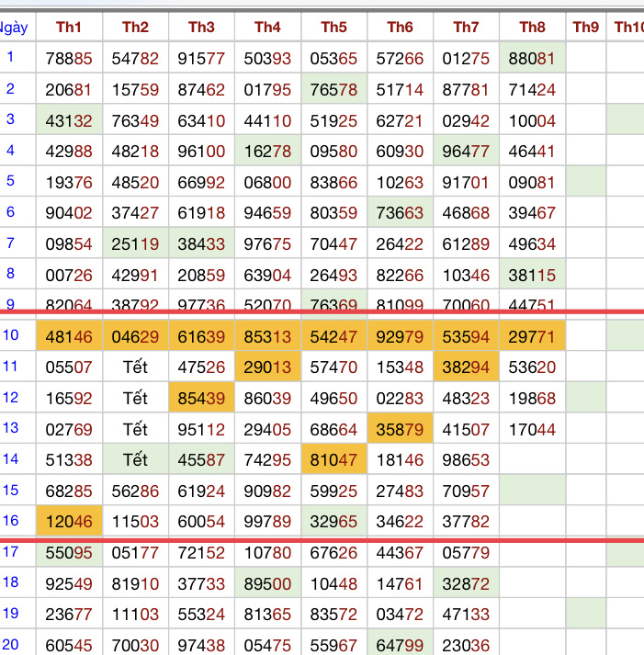Screen dimensions: 644x655
Task: Open day 1 row link
Action: coord(11,58)
